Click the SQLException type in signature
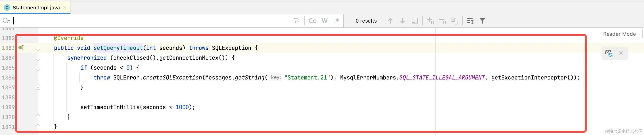Image resolution: width=644 pixels, height=135 pixels. point(232,48)
